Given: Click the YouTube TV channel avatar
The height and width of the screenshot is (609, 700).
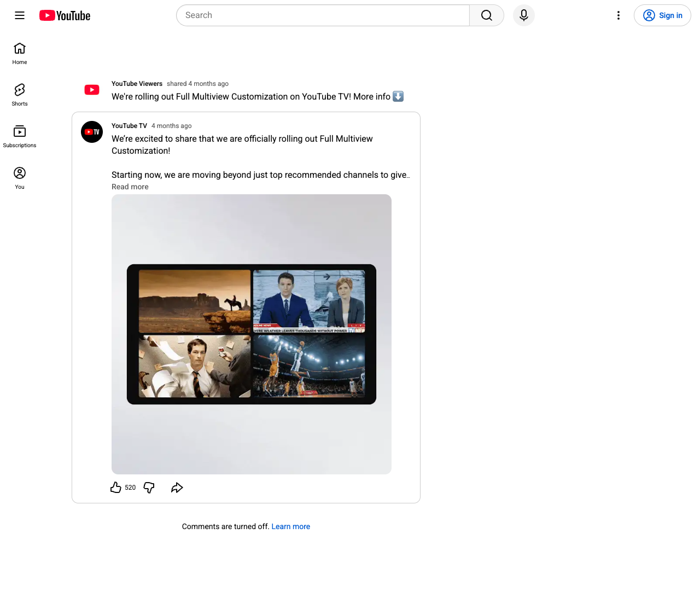Looking at the screenshot, I should click(x=92, y=132).
